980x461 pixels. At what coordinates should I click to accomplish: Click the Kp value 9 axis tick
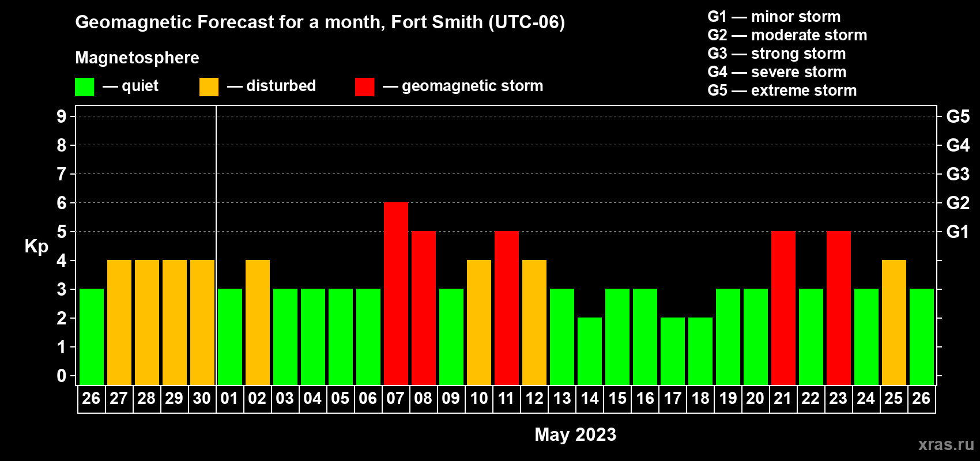(62, 116)
